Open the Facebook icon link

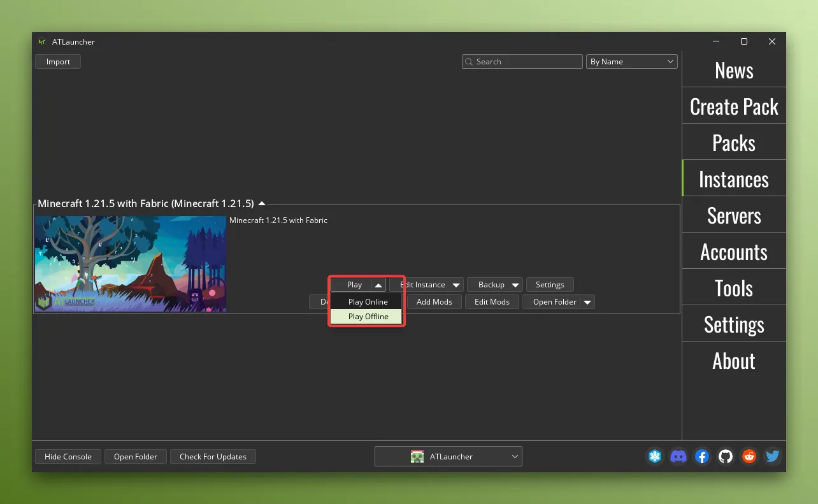click(x=702, y=456)
